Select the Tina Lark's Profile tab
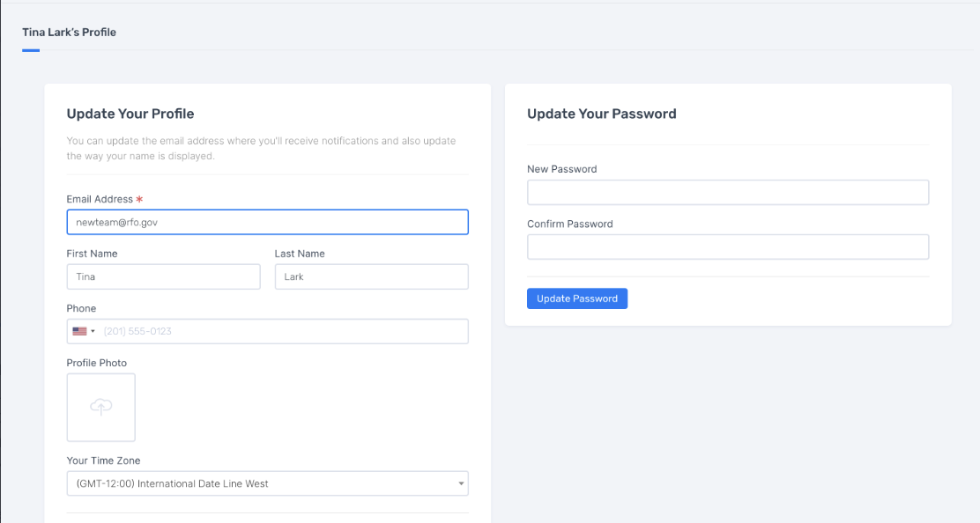 [70, 33]
